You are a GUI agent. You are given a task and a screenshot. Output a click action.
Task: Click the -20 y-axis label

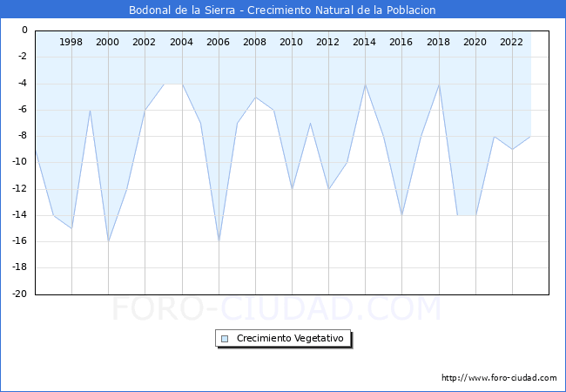pos(20,294)
